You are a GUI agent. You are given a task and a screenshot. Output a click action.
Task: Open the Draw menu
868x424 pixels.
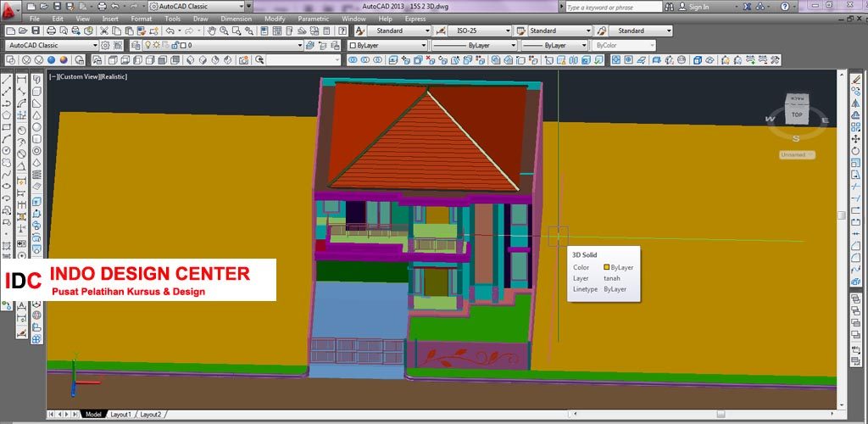(200, 19)
